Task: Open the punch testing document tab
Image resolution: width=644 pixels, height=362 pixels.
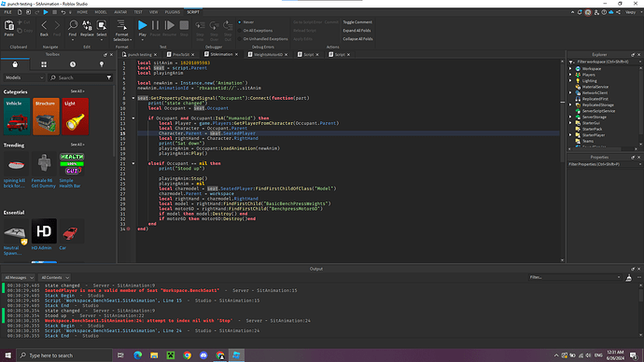Action: (x=140, y=55)
